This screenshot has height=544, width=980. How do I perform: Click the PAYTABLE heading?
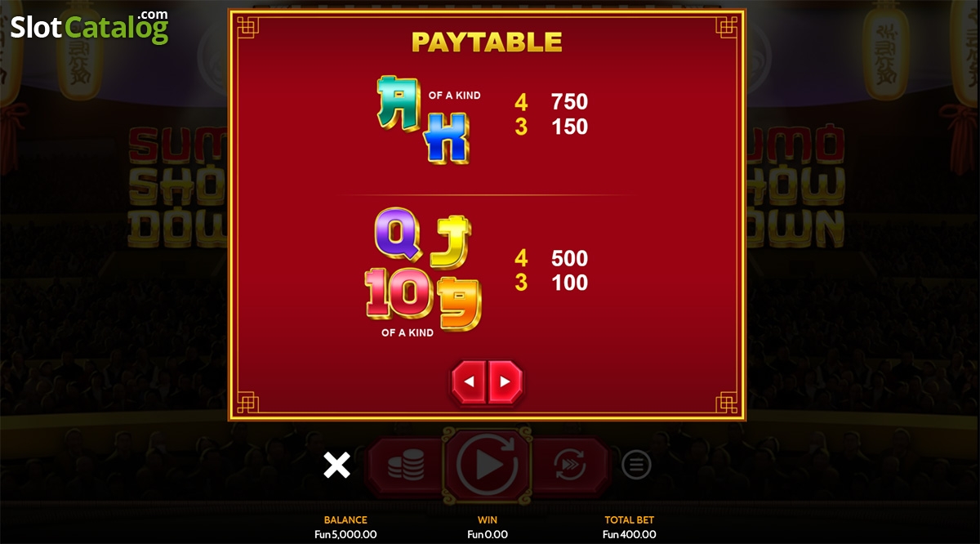click(x=487, y=42)
